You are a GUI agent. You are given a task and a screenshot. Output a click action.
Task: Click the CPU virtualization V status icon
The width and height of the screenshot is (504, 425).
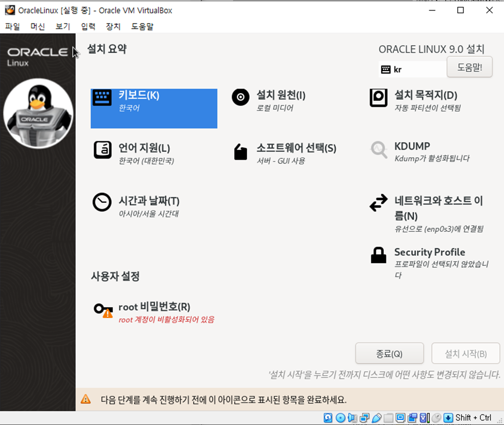(x=424, y=418)
